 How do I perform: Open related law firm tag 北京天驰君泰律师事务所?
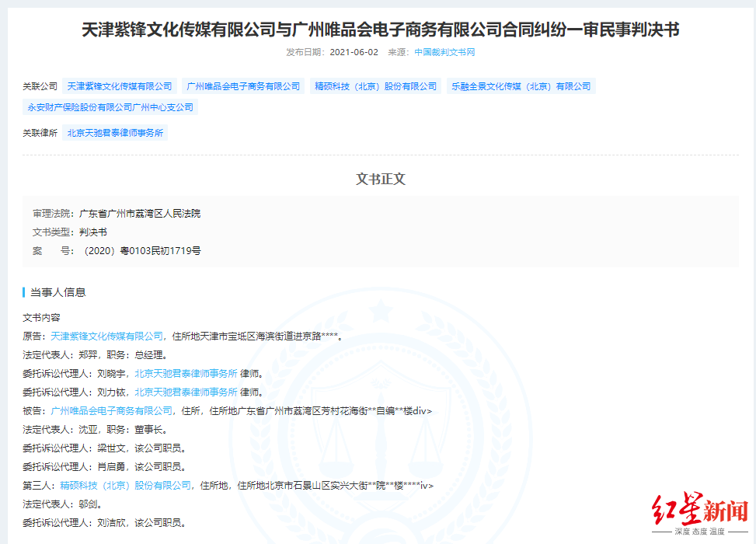[x=115, y=133]
